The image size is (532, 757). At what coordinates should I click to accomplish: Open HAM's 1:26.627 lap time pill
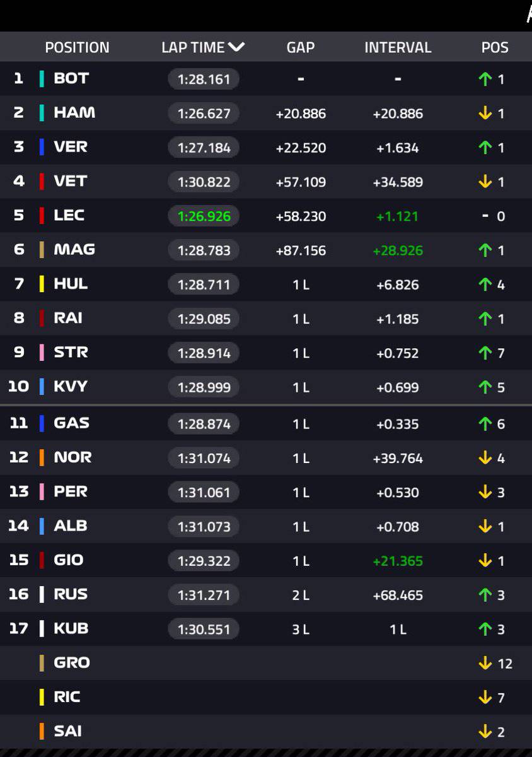pyautogui.click(x=204, y=114)
